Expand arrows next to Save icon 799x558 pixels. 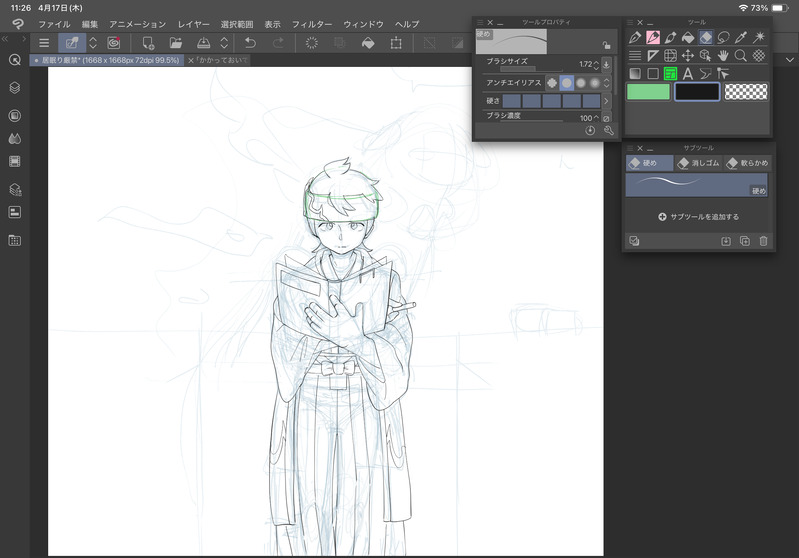224,43
